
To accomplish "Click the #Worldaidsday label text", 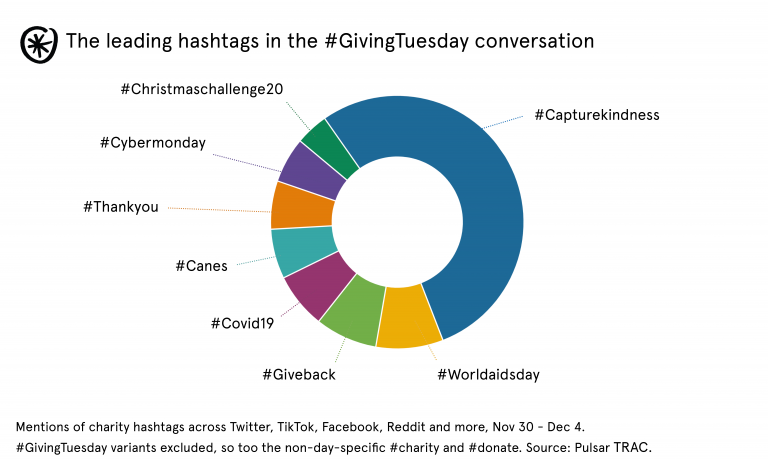I will coord(488,375).
